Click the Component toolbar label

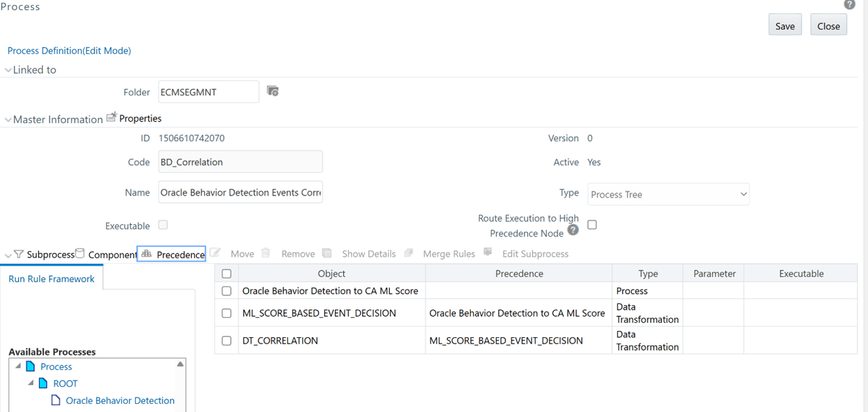[112, 255]
